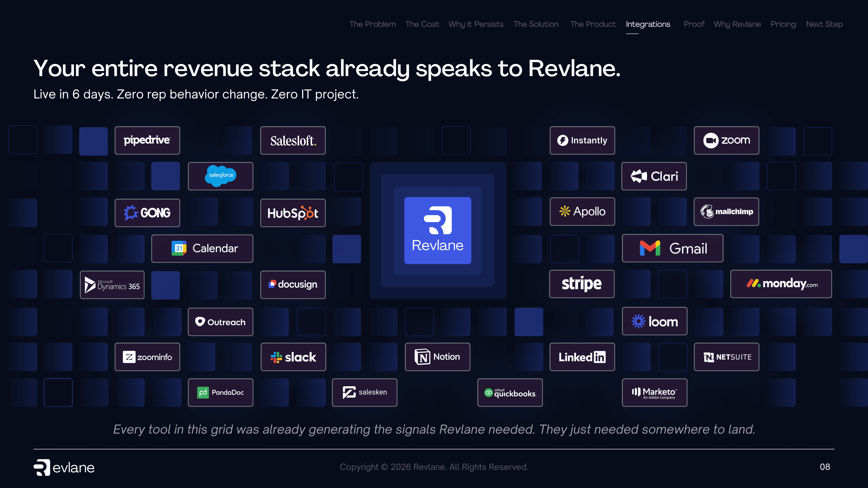
Task: Click the Revlane logo in the footer
Action: click(64, 467)
